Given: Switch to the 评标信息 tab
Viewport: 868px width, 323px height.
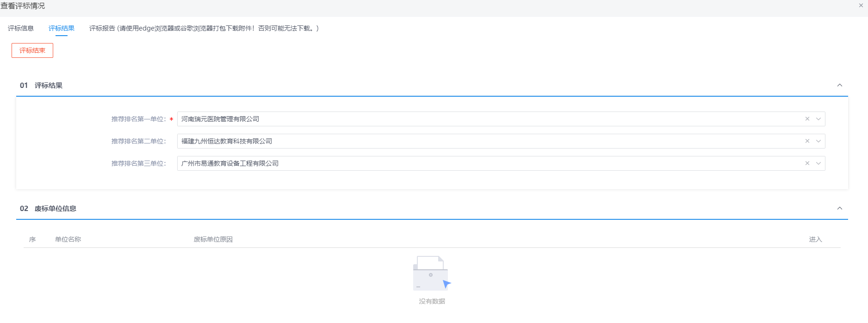Looking at the screenshot, I should tap(21, 28).
